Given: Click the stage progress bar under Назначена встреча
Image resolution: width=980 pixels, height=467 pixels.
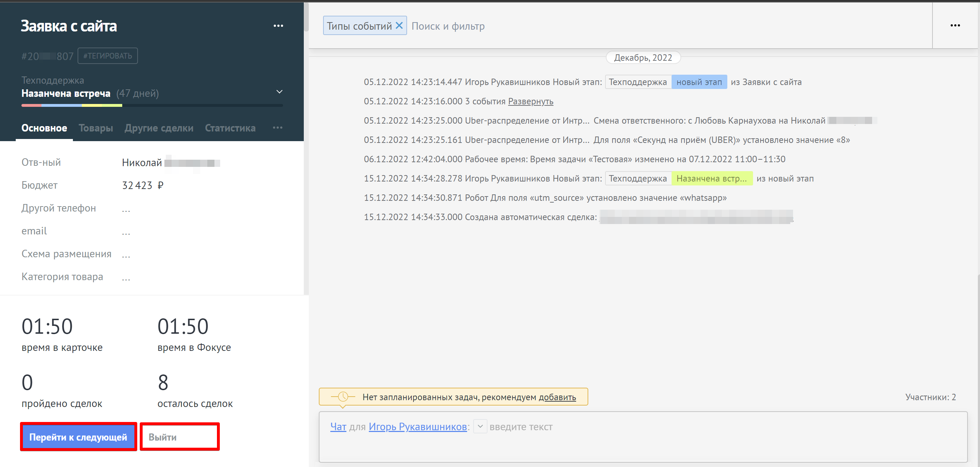Looking at the screenshot, I should point(152,105).
